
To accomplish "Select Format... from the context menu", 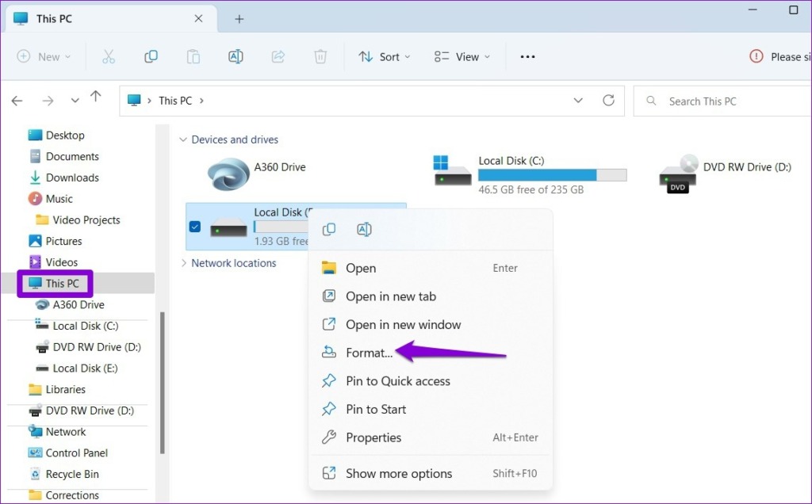I will 369,353.
